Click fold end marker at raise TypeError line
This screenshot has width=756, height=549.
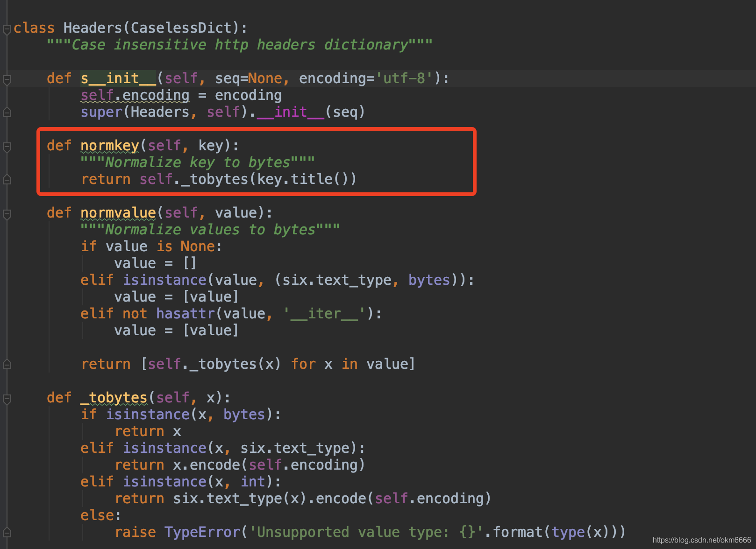7,533
